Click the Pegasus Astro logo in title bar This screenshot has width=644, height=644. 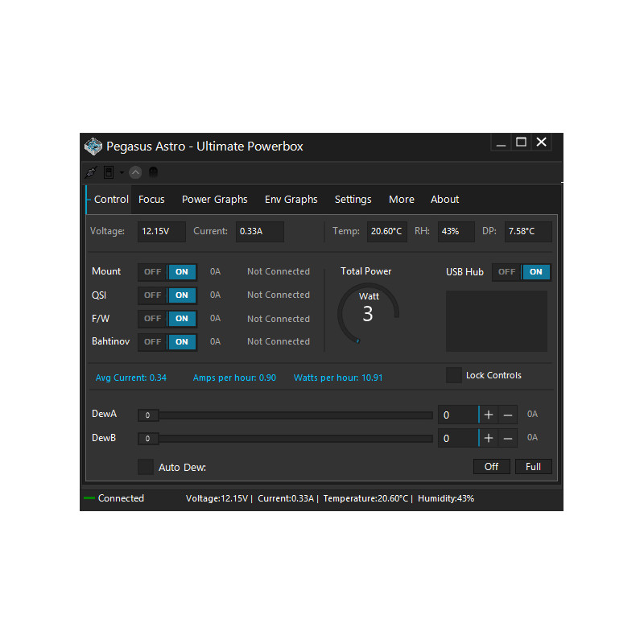click(x=93, y=146)
